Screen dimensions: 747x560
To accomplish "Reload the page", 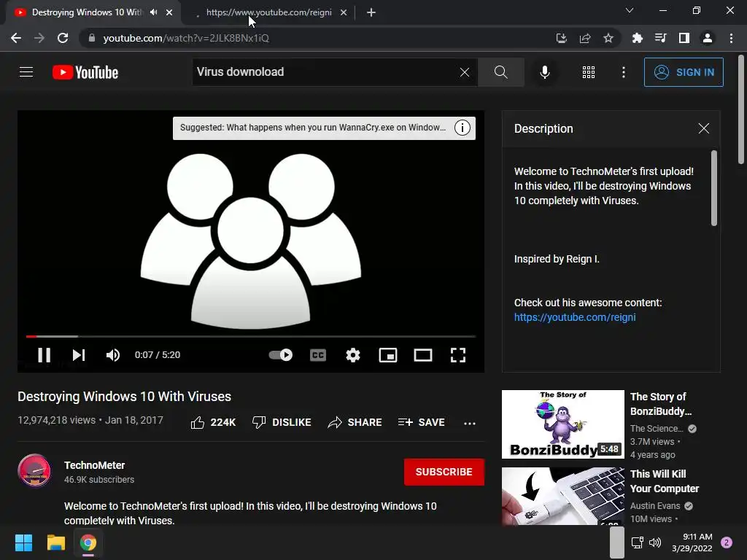I will 63,38.
